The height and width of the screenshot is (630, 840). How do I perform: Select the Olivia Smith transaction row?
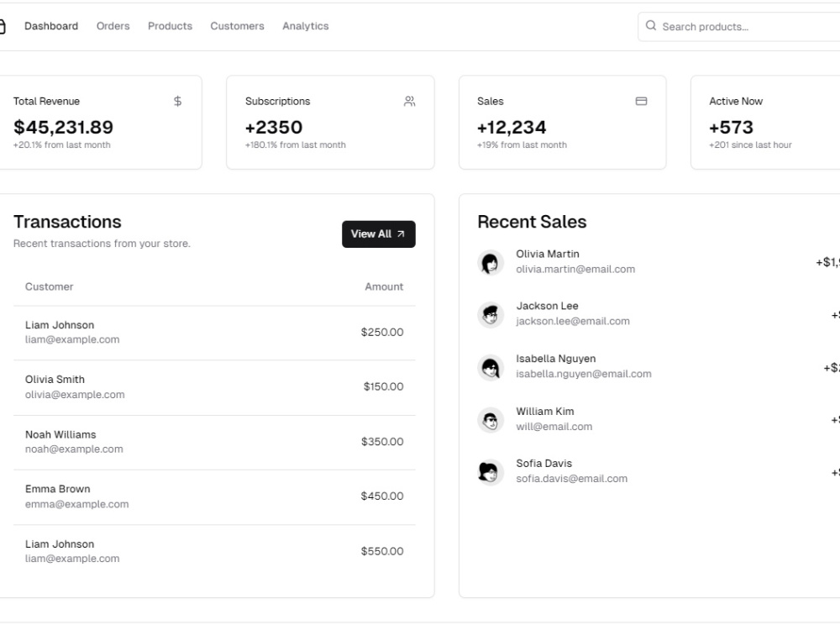pyautogui.click(x=214, y=387)
